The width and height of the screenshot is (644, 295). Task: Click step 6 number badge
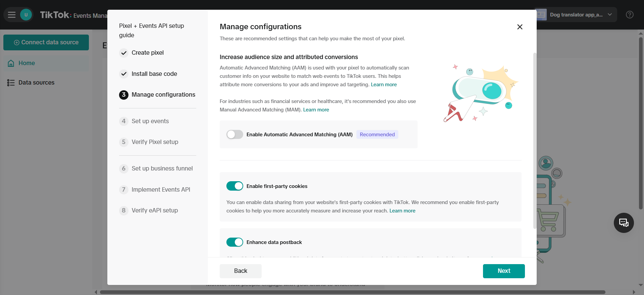[x=124, y=168]
